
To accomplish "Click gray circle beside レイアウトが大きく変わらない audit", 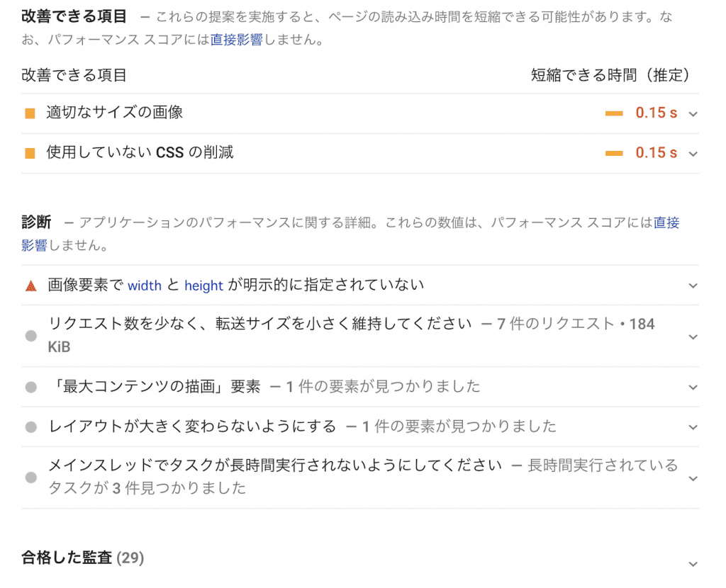I will pos(30,427).
